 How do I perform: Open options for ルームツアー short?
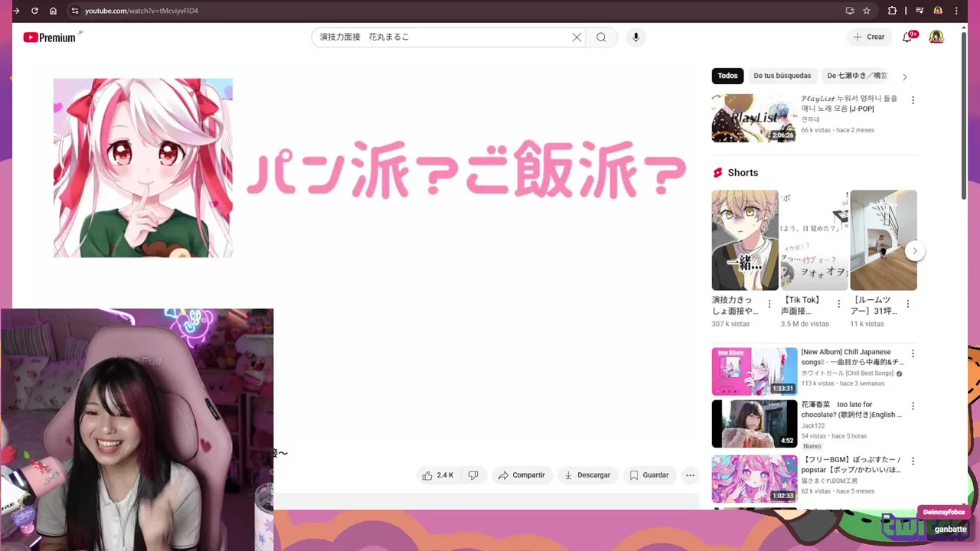pyautogui.click(x=908, y=304)
